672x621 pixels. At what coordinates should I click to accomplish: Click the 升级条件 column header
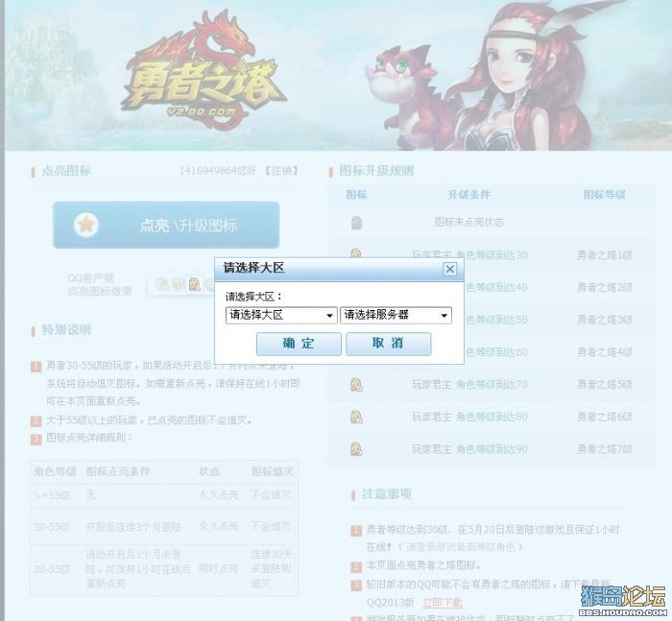coord(468,195)
